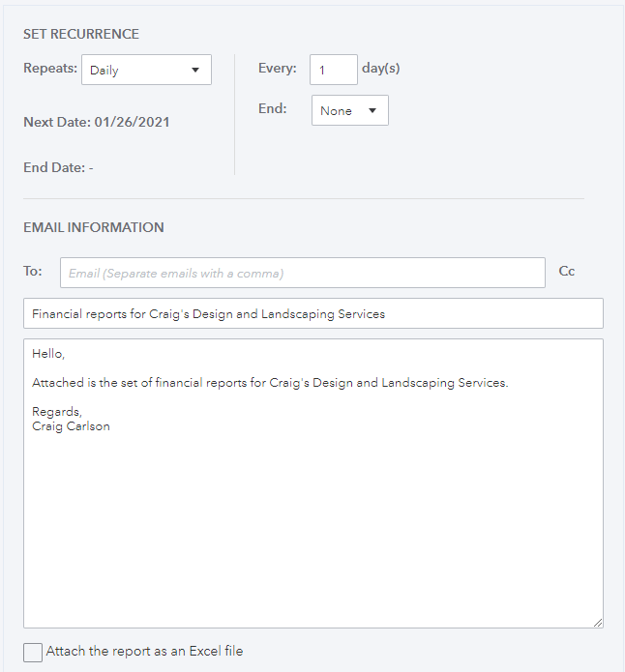Check the Attach report as Excel checkbox
625x672 pixels.
click(33, 653)
